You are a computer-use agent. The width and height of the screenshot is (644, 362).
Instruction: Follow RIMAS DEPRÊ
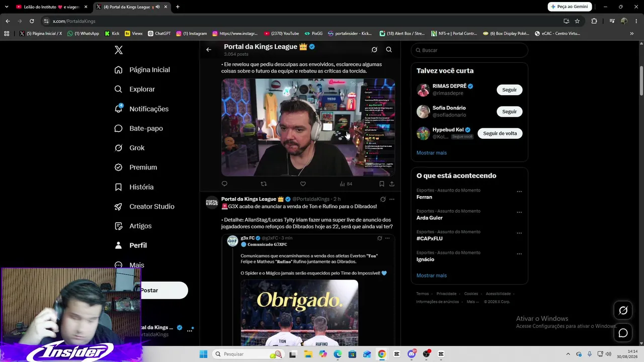[509, 90]
